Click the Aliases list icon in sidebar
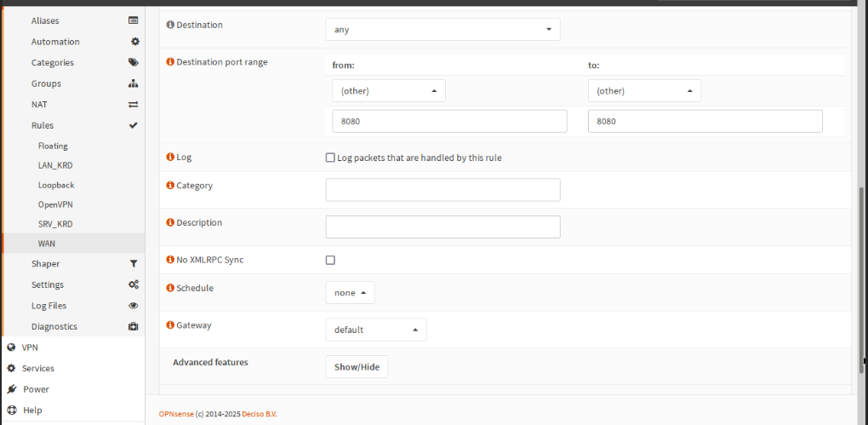This screenshot has width=868, height=425. pyautogui.click(x=133, y=20)
